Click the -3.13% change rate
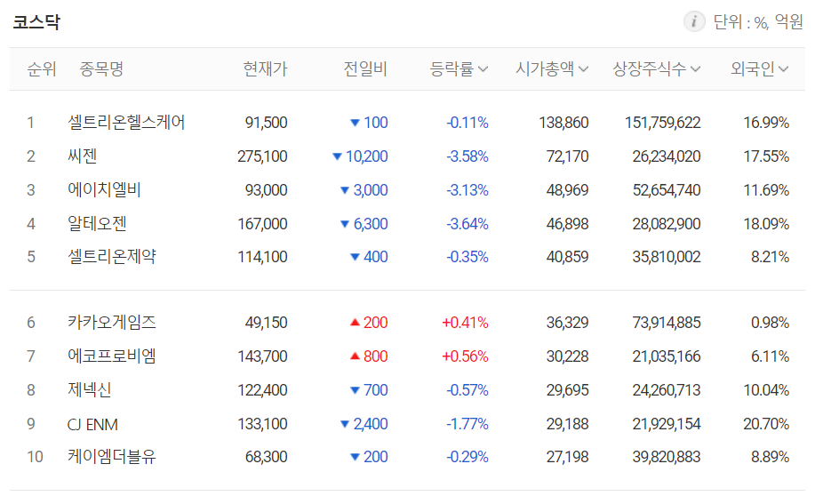Viewport: 815px width, 504px height. click(x=467, y=190)
